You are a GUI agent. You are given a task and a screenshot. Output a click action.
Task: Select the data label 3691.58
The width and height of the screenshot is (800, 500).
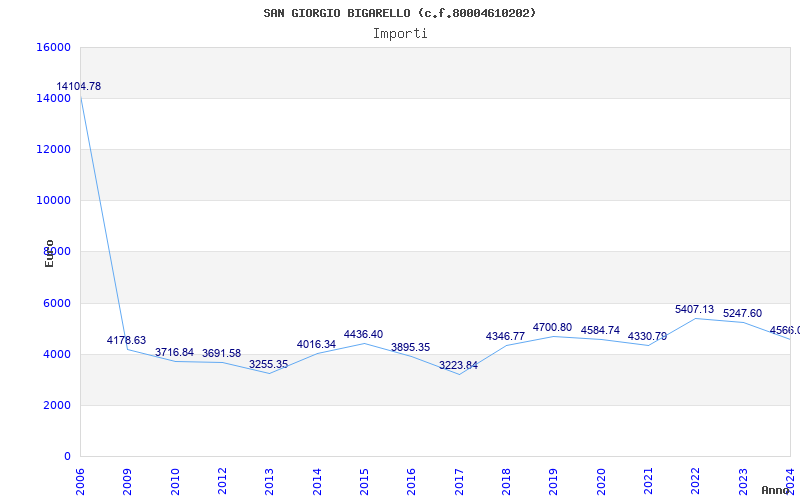221,353
